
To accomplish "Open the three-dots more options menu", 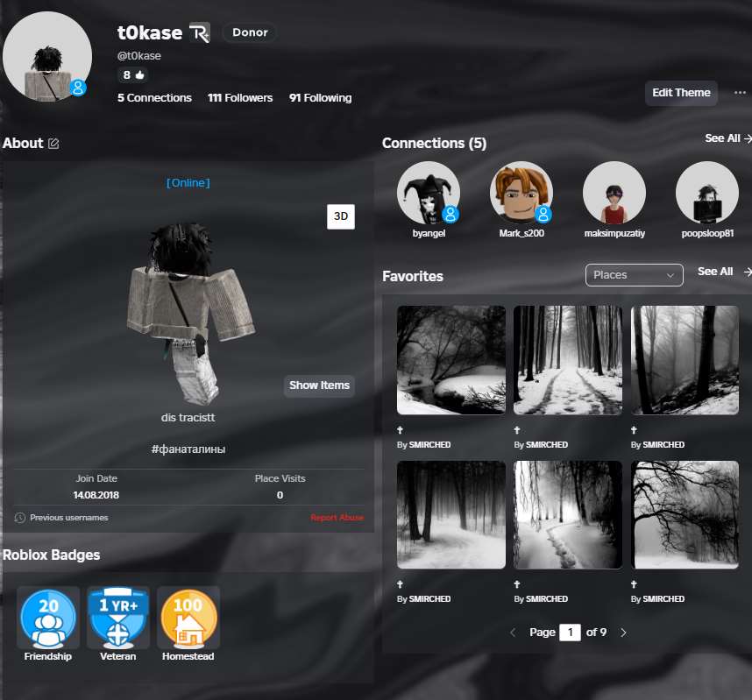I will tap(740, 93).
